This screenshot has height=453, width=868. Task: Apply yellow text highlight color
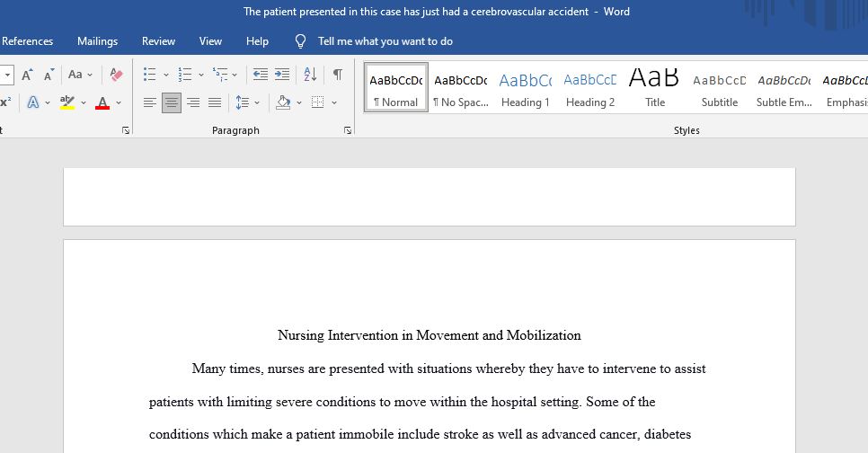click(x=67, y=102)
